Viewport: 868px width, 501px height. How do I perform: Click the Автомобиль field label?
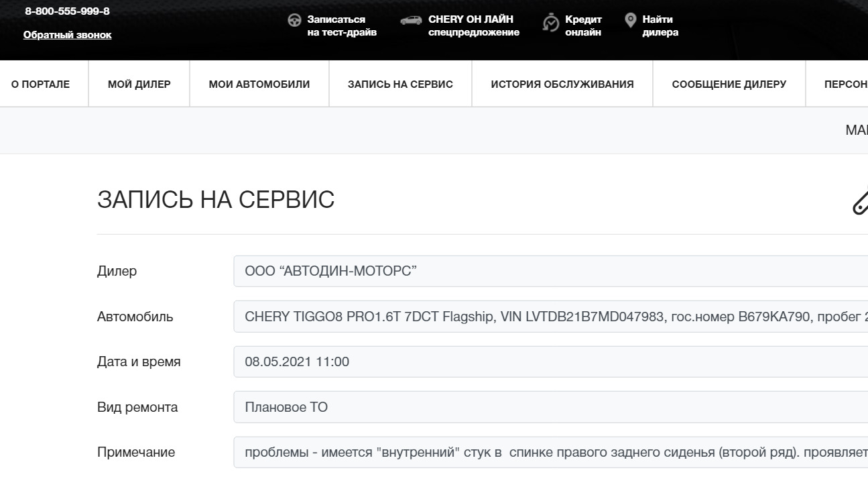(x=135, y=317)
